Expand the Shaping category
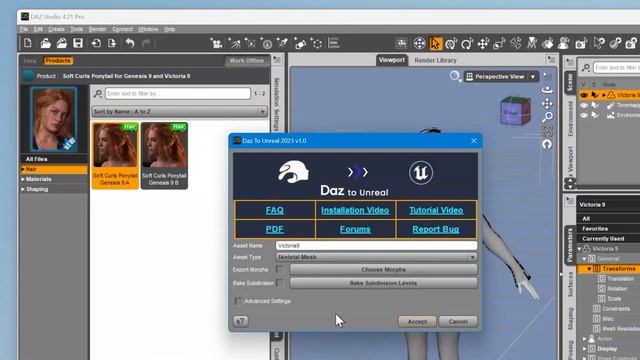Viewport: 640px width, 360px height. coord(23,189)
